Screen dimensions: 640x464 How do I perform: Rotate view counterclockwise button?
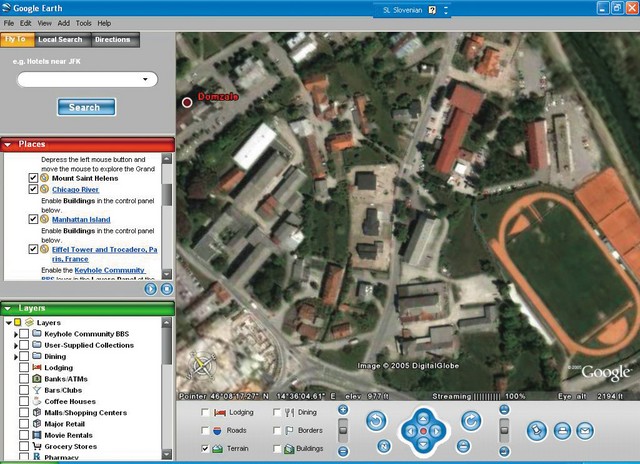376,421
